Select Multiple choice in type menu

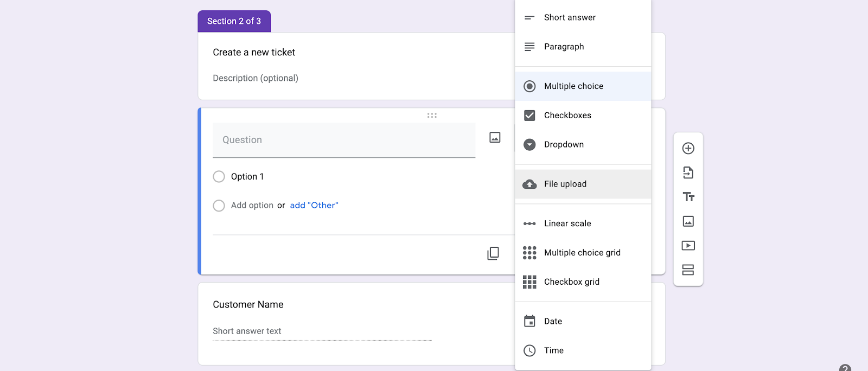click(x=583, y=86)
